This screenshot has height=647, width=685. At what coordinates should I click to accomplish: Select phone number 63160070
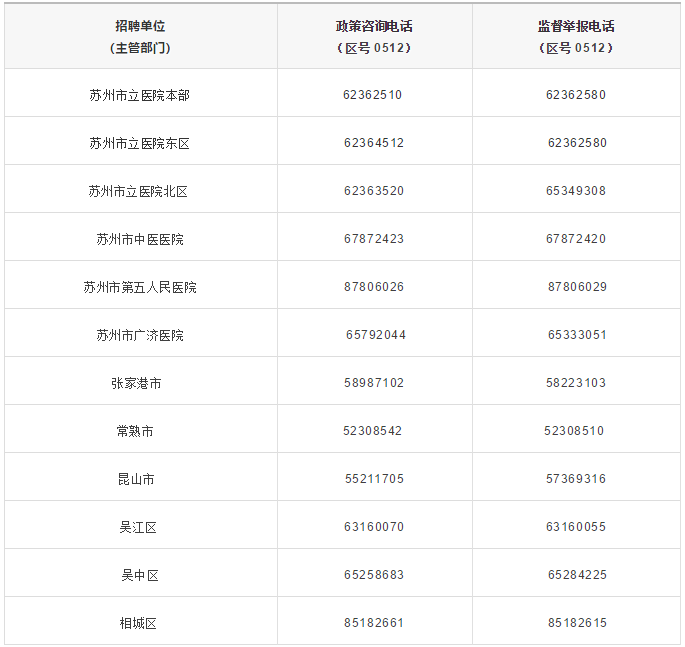374,527
